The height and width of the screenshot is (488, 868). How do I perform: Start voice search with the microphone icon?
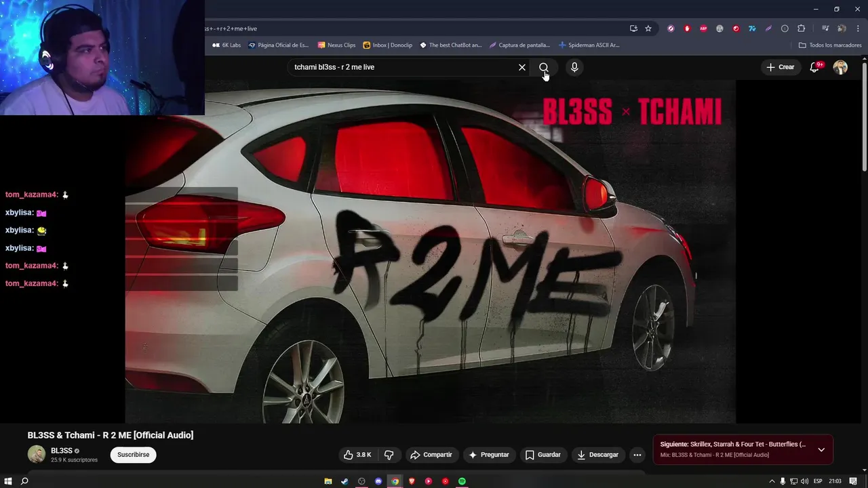[574, 67]
